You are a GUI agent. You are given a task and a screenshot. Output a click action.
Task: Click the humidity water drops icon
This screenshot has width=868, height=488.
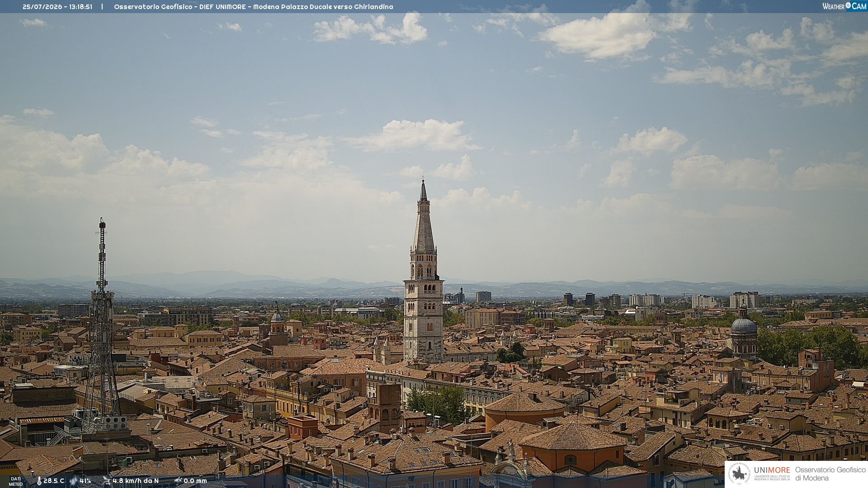point(74,481)
